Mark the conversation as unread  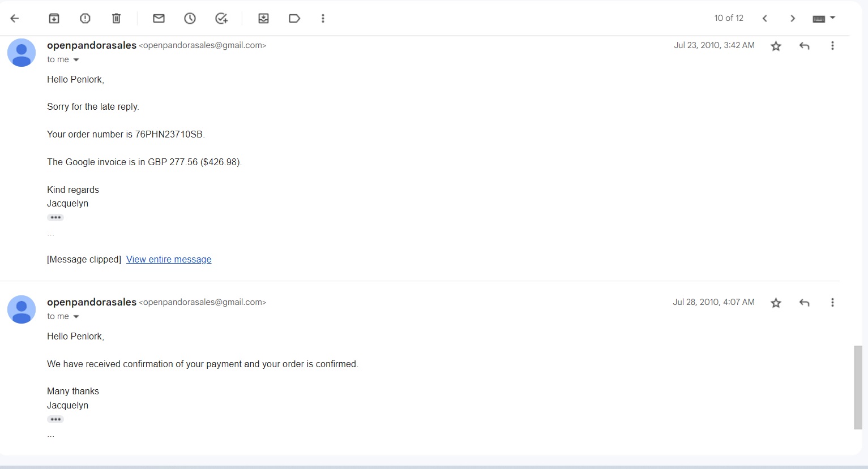(x=159, y=19)
